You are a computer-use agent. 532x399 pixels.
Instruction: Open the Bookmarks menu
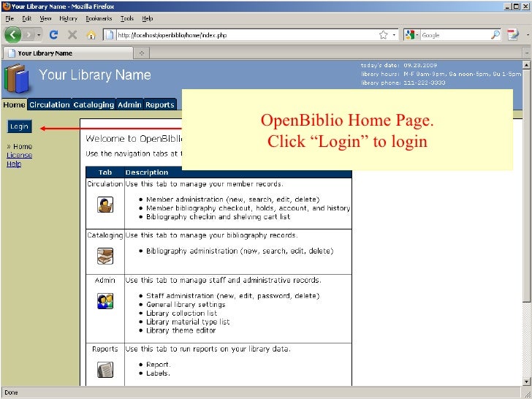point(99,19)
